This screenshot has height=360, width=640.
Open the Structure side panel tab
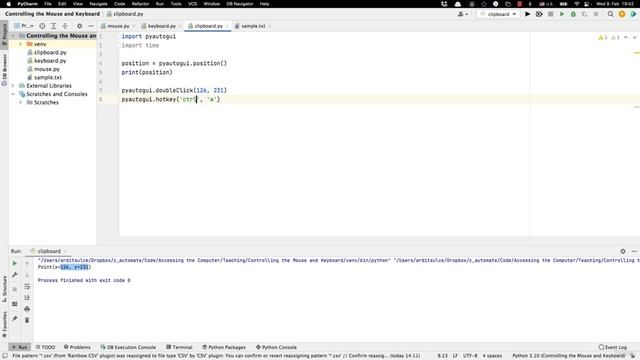coord(4,289)
